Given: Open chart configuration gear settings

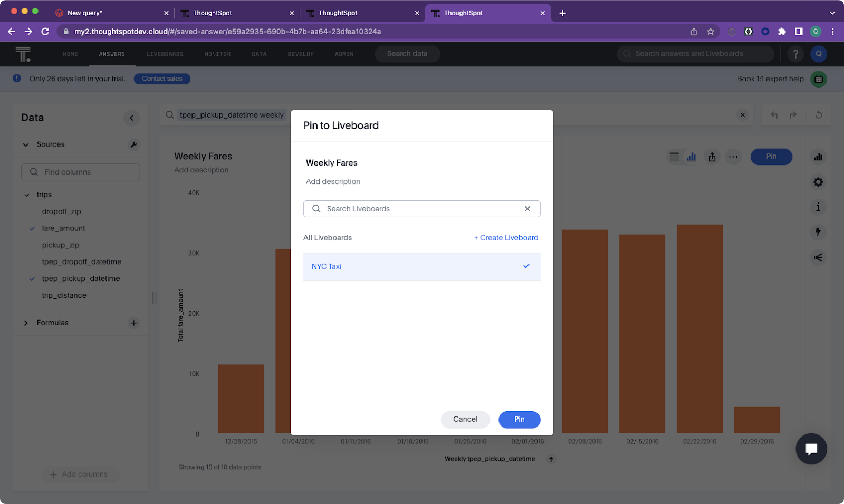Looking at the screenshot, I should coord(818,182).
